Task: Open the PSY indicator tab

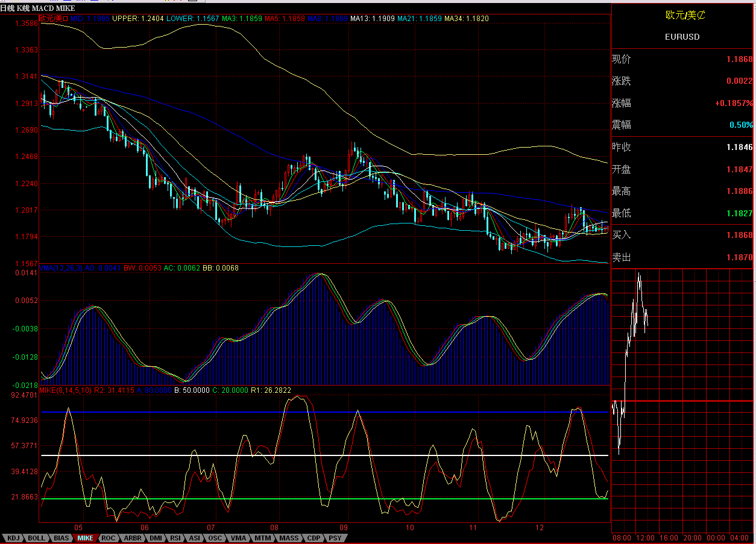Action: pyautogui.click(x=336, y=538)
